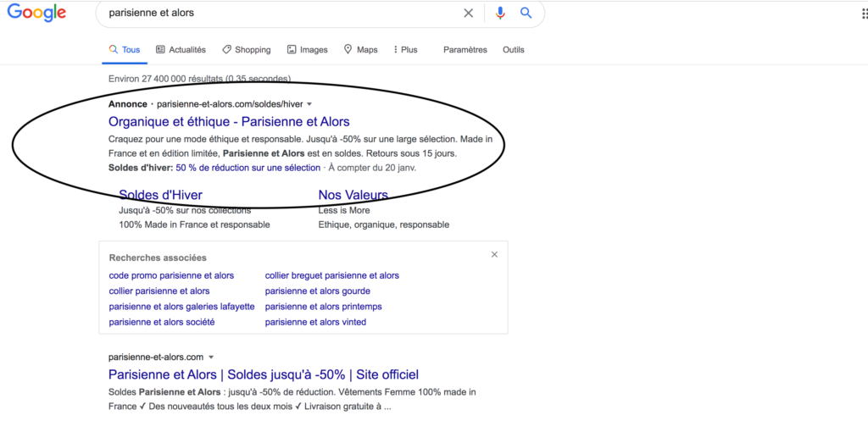
Task: Start voice search with microphone icon
Action: [x=500, y=14]
